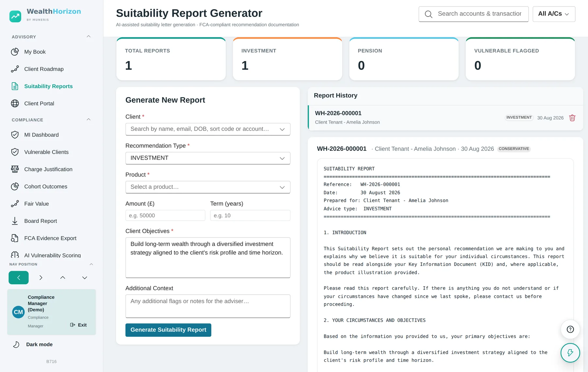The image size is (588, 372).
Task: Click Generate Suitability Report button
Action: [x=168, y=330]
